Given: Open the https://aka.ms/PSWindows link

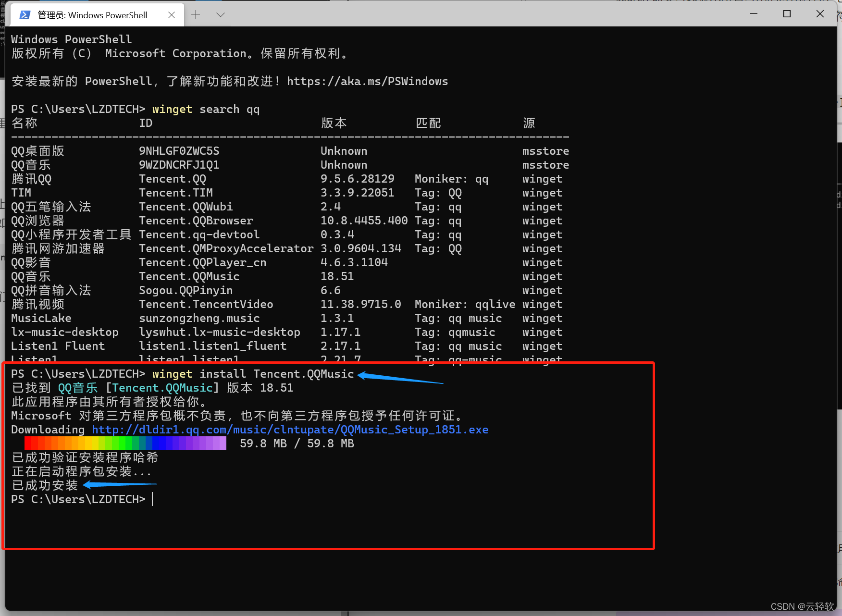Looking at the screenshot, I should tap(367, 82).
